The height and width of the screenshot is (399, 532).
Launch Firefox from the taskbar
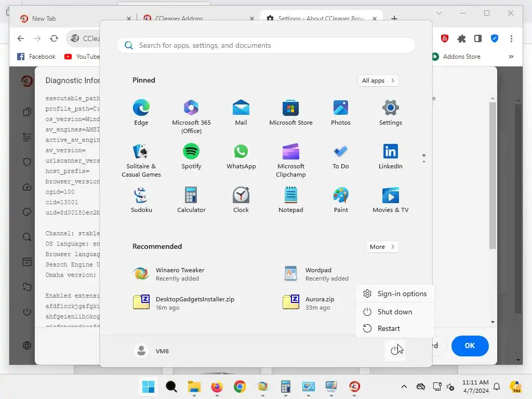pyautogui.click(x=217, y=387)
